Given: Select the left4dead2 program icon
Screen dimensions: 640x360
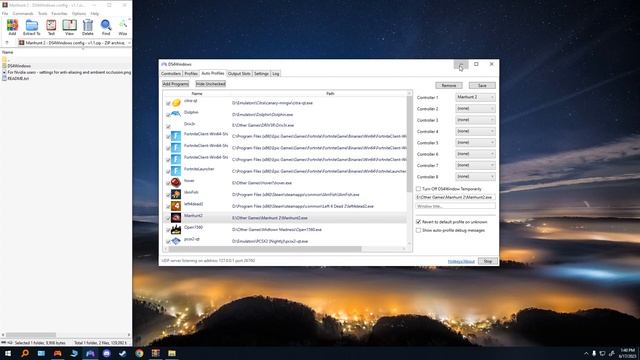Looking at the screenshot, I should (x=176, y=206).
